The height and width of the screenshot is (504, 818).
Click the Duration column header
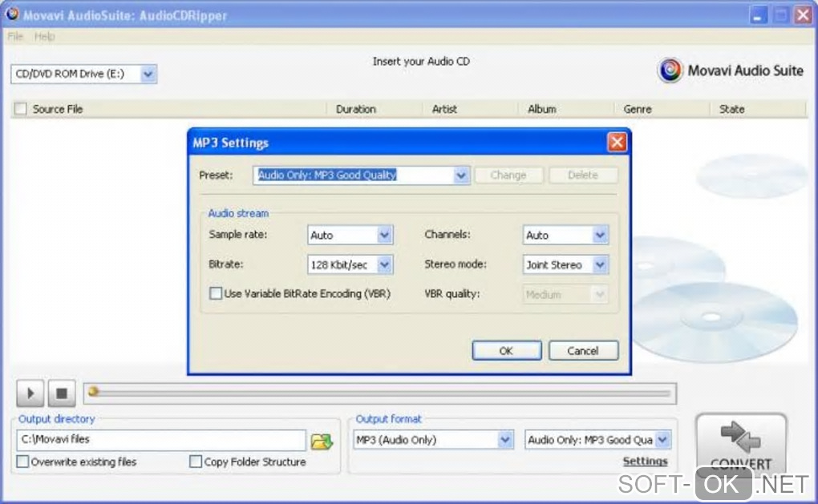375,109
